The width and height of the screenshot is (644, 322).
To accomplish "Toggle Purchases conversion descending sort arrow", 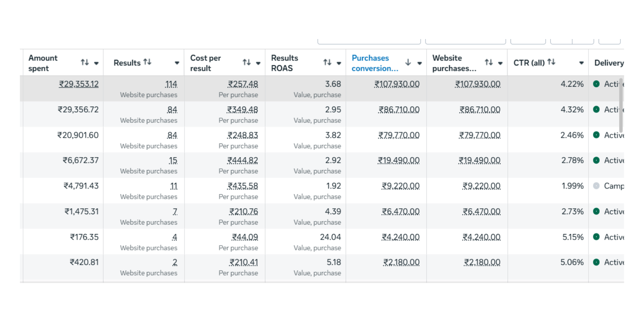I will (408, 63).
